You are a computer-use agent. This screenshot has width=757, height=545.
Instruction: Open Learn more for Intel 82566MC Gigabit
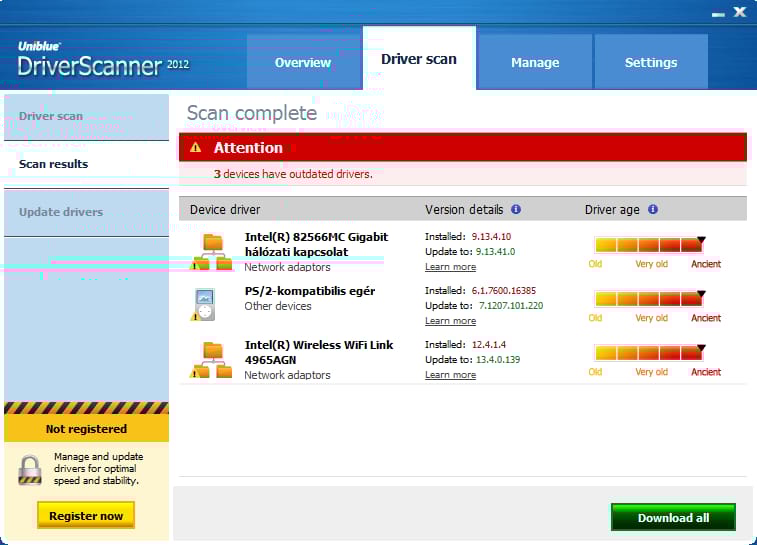click(450, 267)
